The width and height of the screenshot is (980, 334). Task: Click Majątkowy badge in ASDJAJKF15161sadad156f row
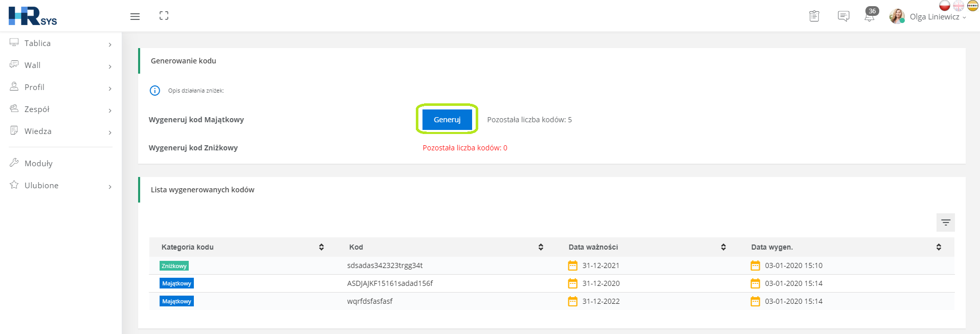pyautogui.click(x=176, y=283)
